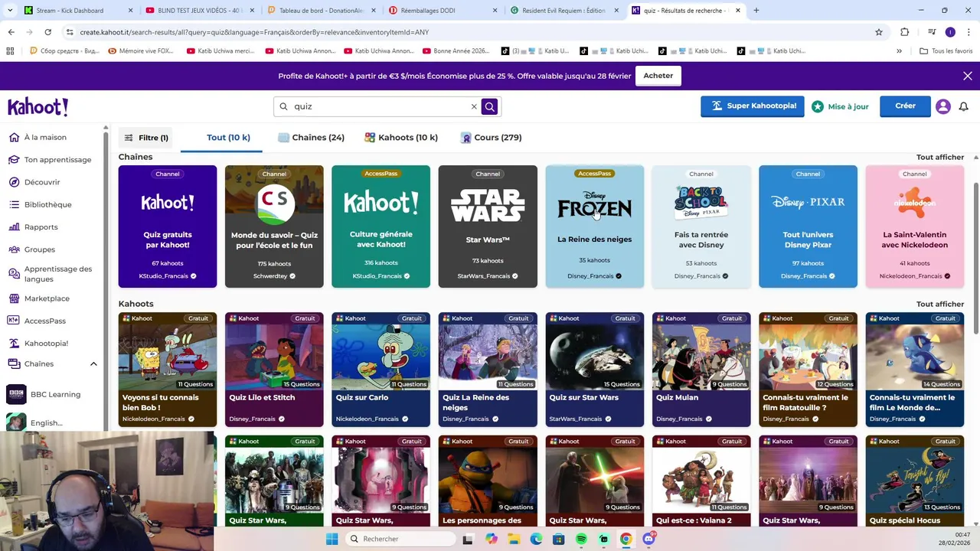
Task: Open Tous les favoris bookmarks folder
Action: (x=946, y=51)
